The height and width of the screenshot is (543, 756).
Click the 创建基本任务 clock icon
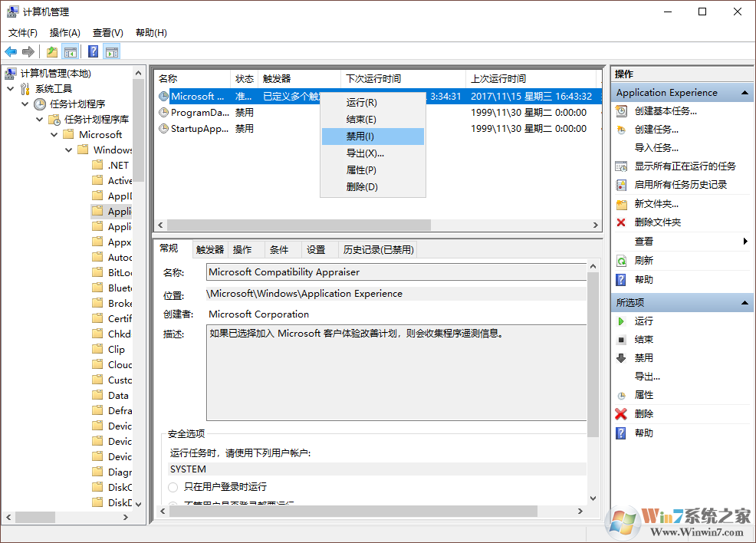point(620,110)
